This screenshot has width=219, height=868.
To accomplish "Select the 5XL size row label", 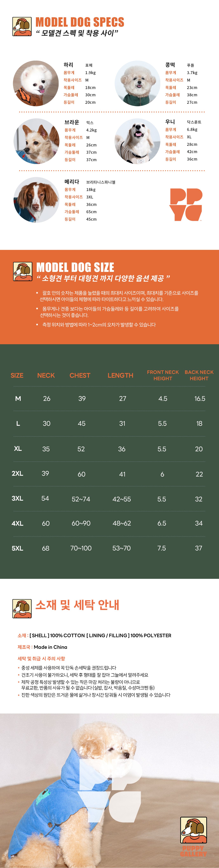I will 17,548.
